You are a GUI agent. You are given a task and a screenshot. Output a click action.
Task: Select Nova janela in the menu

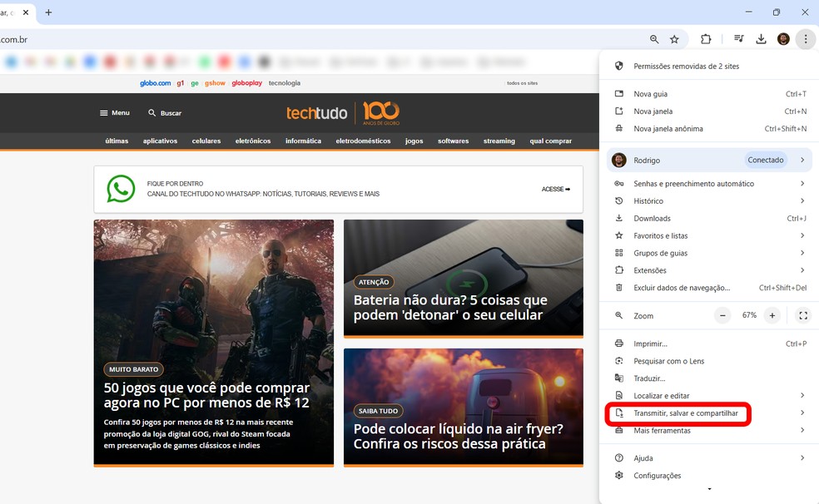tap(710, 111)
